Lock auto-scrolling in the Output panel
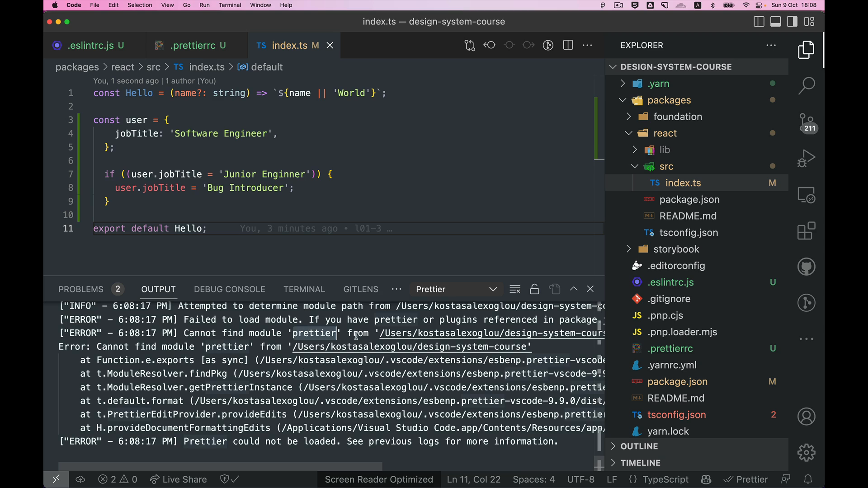 (534, 289)
